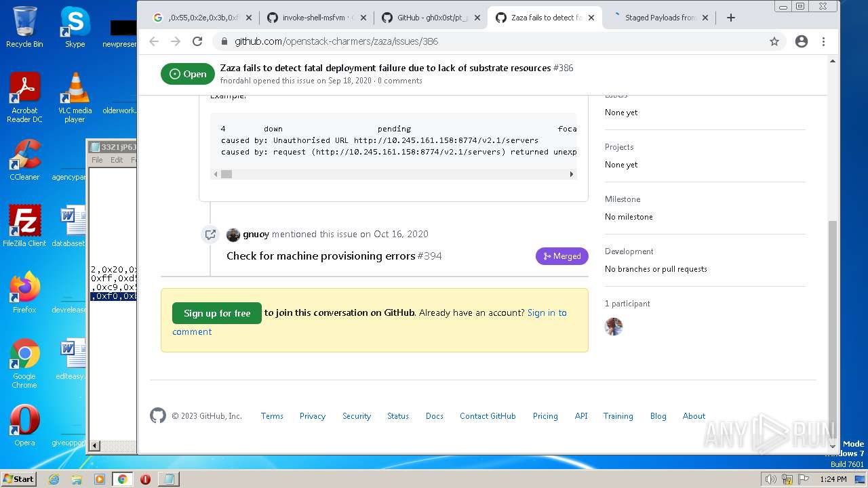This screenshot has width=868, height=488.
Task: Open the Recycle Bin desktop icon
Action: pyautogui.click(x=24, y=27)
